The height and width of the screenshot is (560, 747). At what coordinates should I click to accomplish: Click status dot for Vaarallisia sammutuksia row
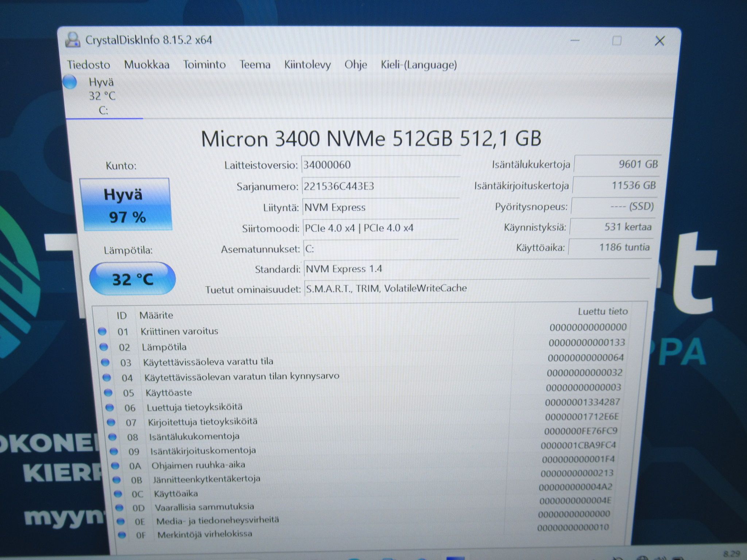click(119, 507)
